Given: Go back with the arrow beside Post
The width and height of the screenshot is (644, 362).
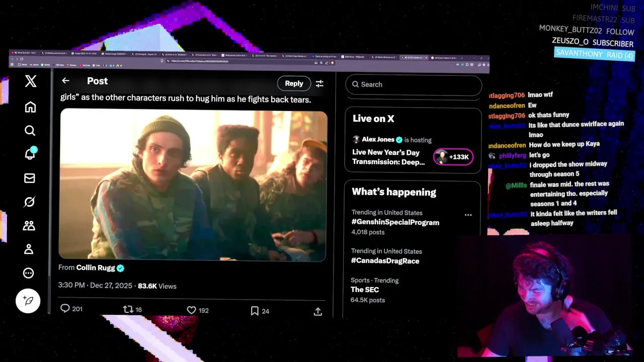Looking at the screenshot, I should click(65, 81).
